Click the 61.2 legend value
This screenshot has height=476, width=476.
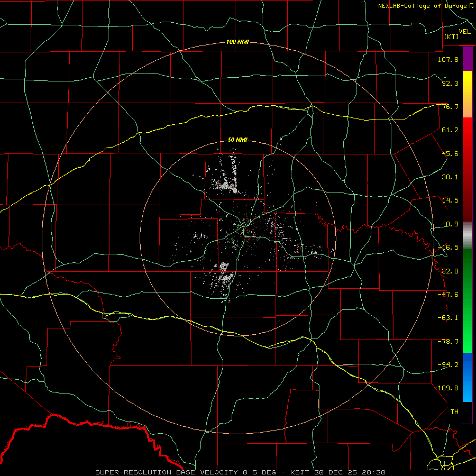[x=450, y=130]
